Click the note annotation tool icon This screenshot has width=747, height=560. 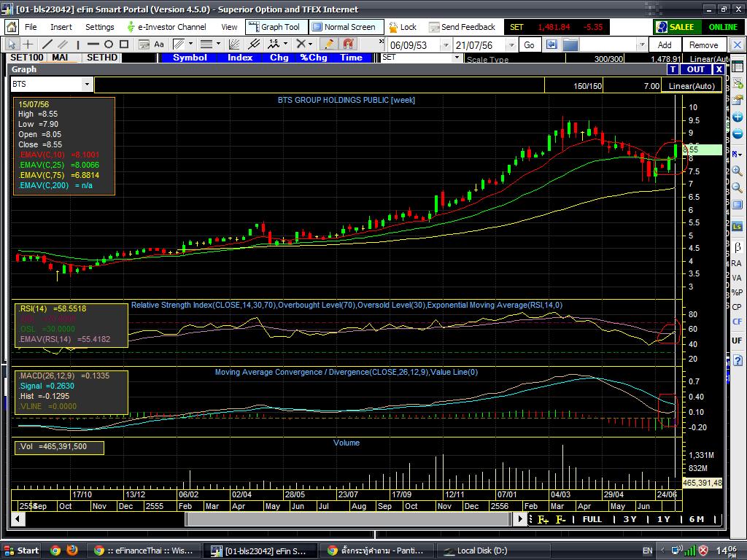144,44
